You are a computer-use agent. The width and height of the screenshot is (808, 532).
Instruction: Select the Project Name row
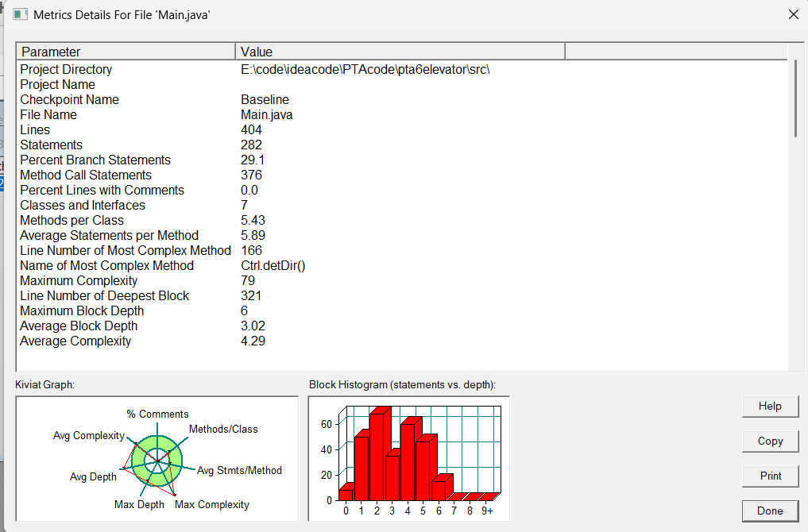click(58, 84)
